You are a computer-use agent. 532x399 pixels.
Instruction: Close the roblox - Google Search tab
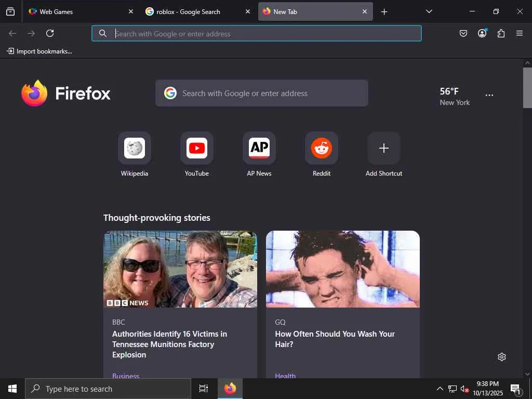coord(248,11)
